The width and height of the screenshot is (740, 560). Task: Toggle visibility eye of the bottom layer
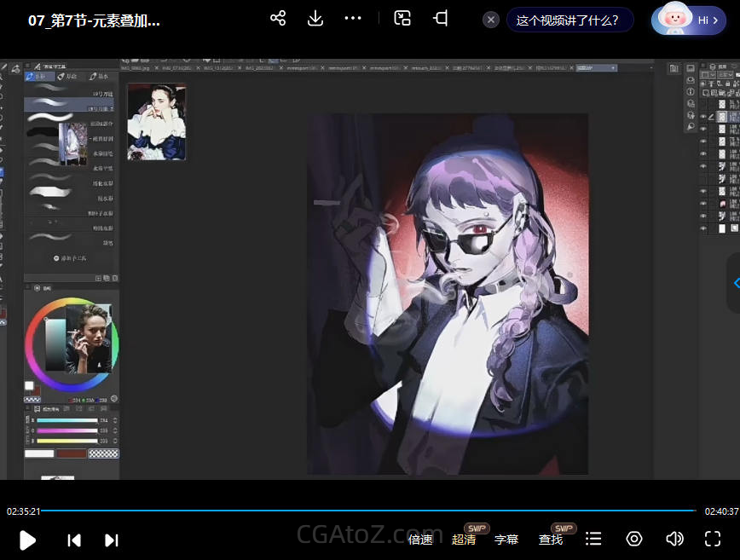[703, 228]
